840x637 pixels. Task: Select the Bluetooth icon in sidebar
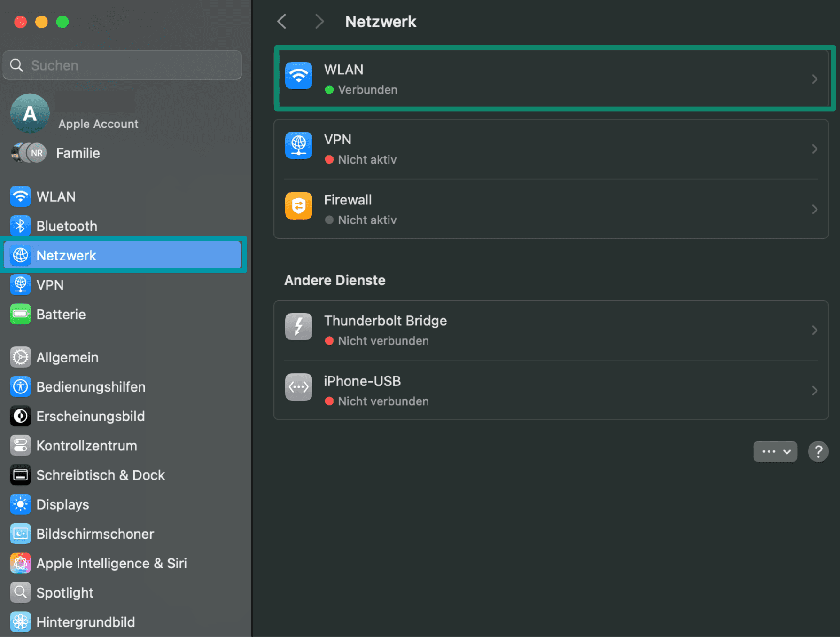tap(20, 226)
